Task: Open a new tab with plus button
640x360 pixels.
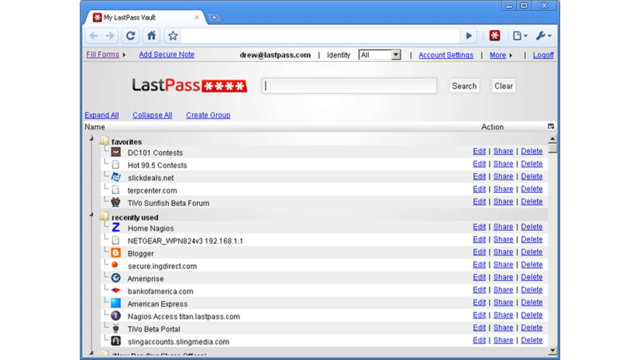Action: click(214, 18)
